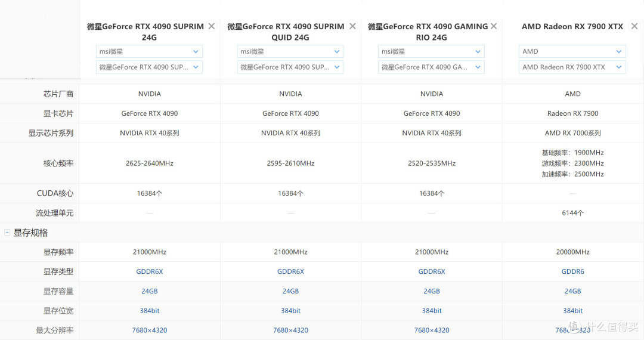Click GDDR6X link in GAMING RIO column

[432, 271]
